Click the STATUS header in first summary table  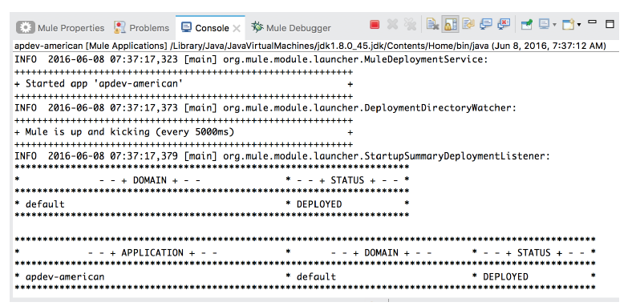[x=347, y=180]
